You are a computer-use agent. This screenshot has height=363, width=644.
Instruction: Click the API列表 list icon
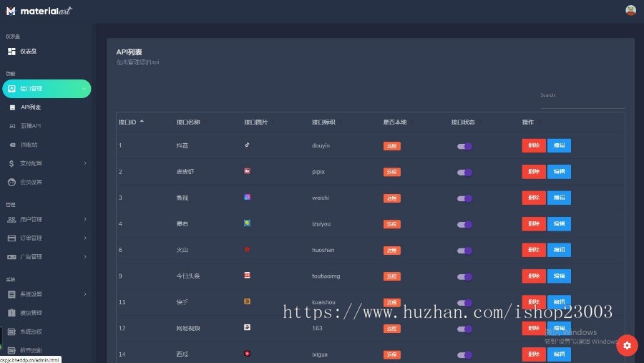(x=12, y=107)
